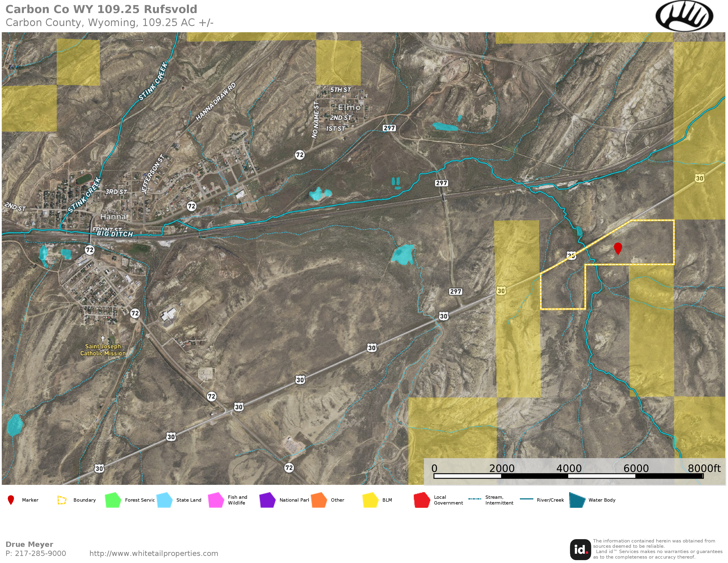Click the Route 297 shield near Elmo
This screenshot has width=728, height=563.
coord(389,128)
